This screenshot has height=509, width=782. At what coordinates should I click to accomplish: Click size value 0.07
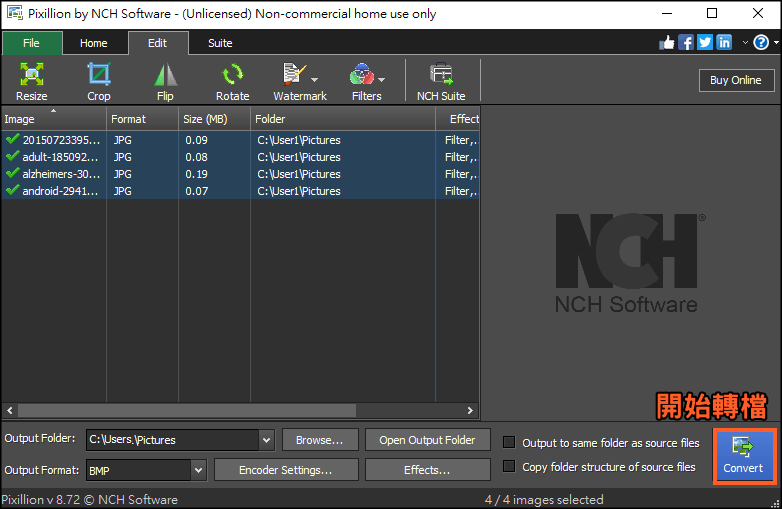point(196,191)
